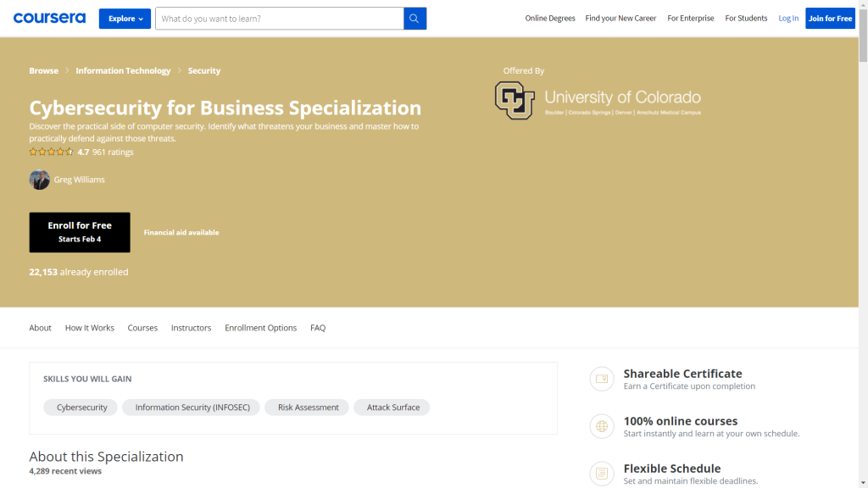Image resolution: width=868 pixels, height=488 pixels.
Task: Click the globe icon beside 100% online courses
Action: click(602, 426)
